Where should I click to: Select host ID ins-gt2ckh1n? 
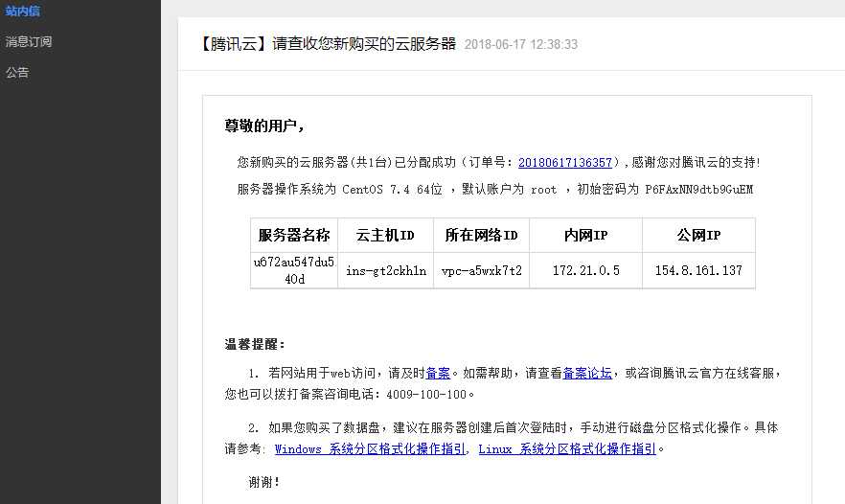[386, 270]
